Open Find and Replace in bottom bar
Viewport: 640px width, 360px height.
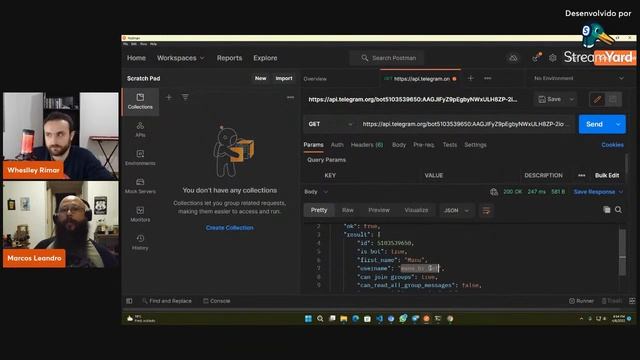pos(167,301)
